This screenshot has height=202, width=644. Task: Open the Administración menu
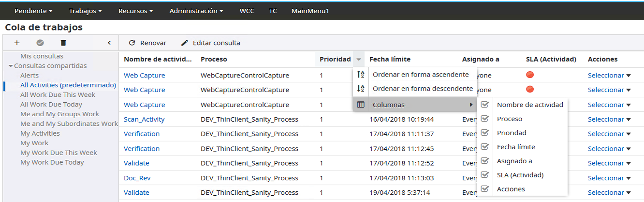pos(196,11)
